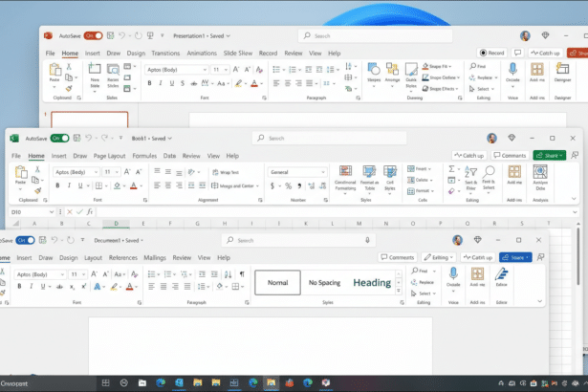Collapse the Excel ribbon with chevron
The width and height of the screenshot is (588, 392).
click(574, 199)
